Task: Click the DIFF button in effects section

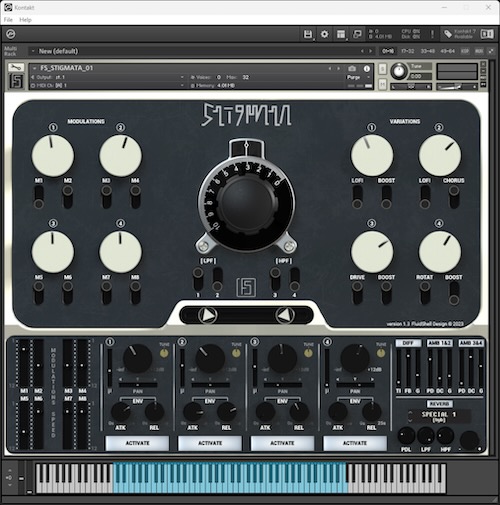Action: [x=408, y=343]
